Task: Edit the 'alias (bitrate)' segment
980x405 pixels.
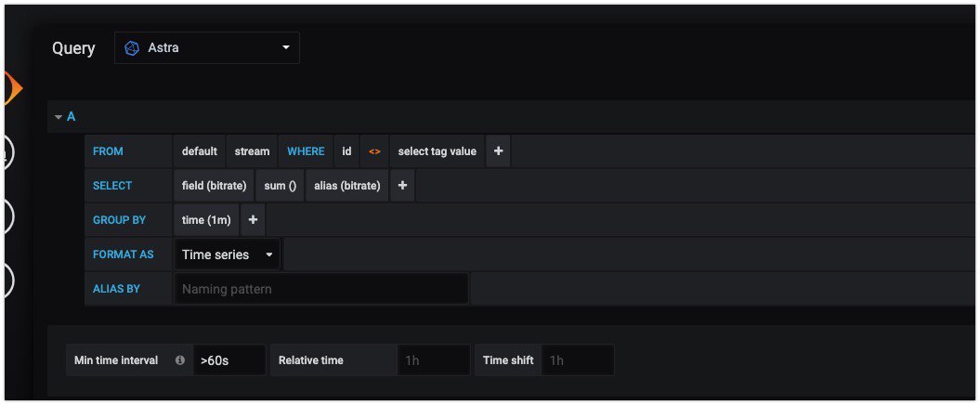Action: tap(346, 186)
